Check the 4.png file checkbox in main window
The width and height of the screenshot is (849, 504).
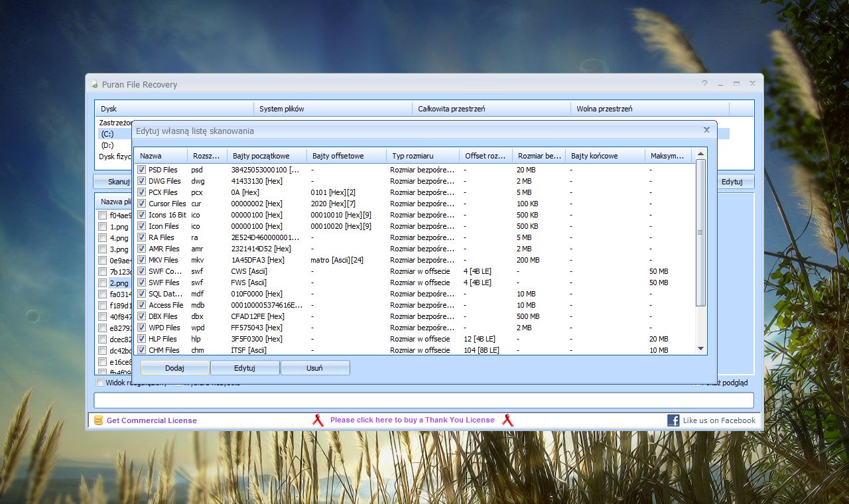tap(102, 238)
